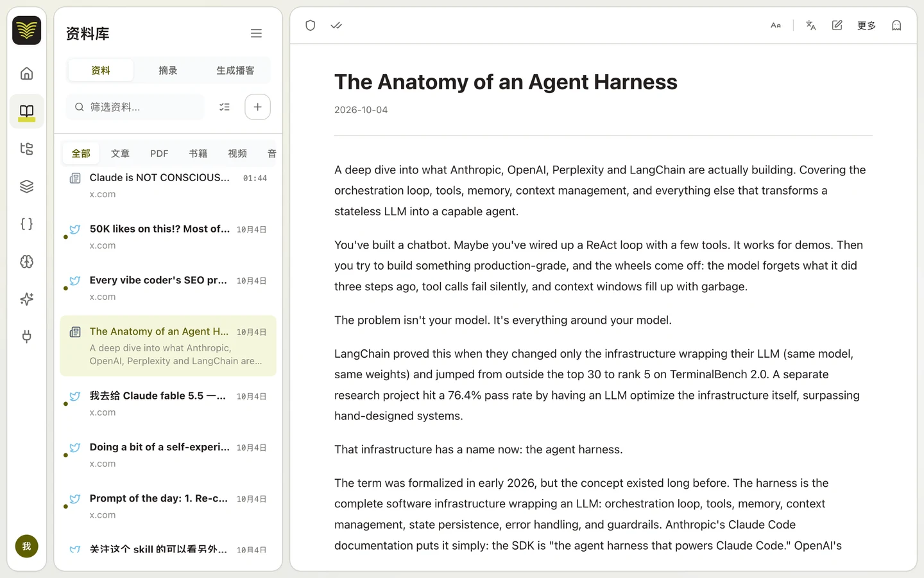Switch to the 资料 tab
This screenshot has height=578, width=924.
[101, 71]
